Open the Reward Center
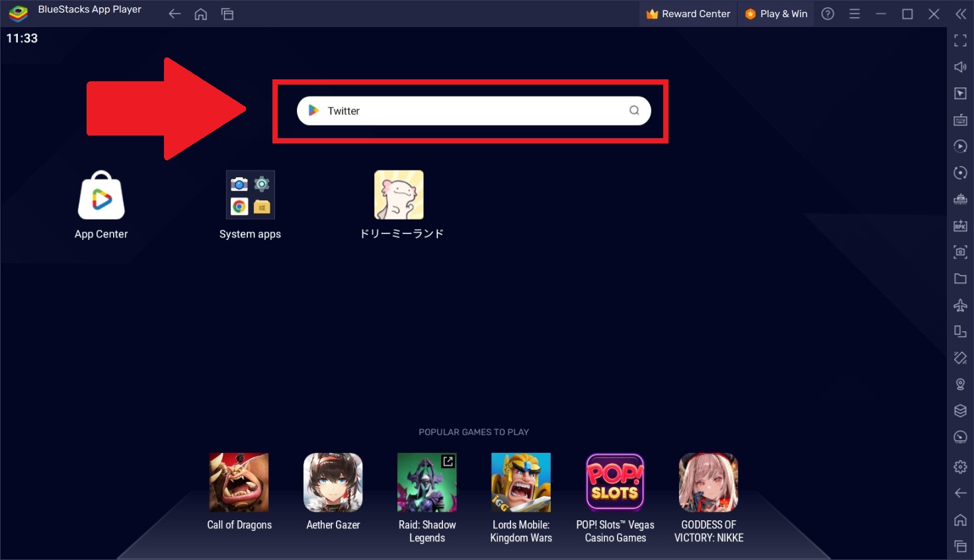Viewport: 974px width, 560px height. [688, 14]
